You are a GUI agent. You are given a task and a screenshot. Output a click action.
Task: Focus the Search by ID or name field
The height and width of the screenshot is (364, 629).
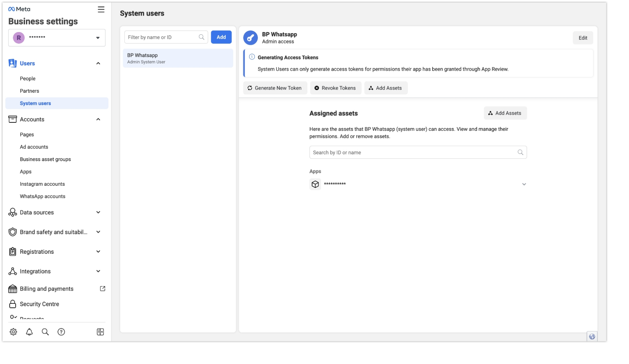[418, 152]
